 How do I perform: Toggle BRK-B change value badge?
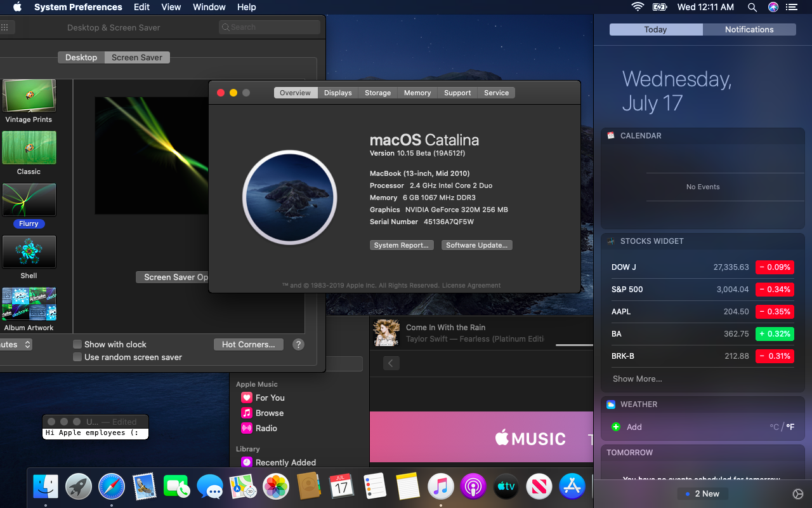774,356
